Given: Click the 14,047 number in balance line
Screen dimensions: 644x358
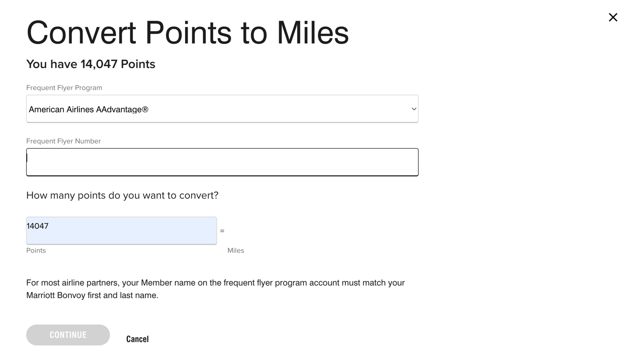Looking at the screenshot, I should pyautogui.click(x=99, y=64).
